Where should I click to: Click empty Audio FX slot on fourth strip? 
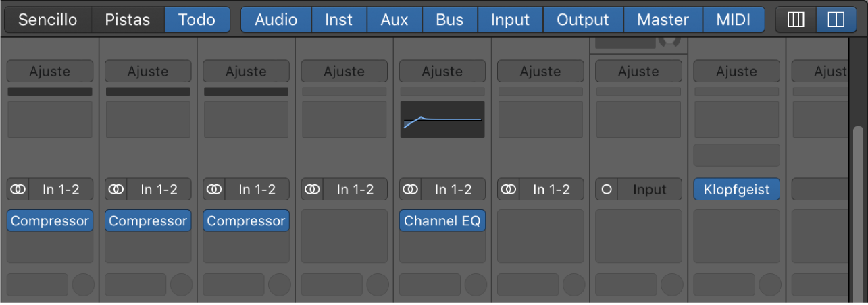[344, 236]
